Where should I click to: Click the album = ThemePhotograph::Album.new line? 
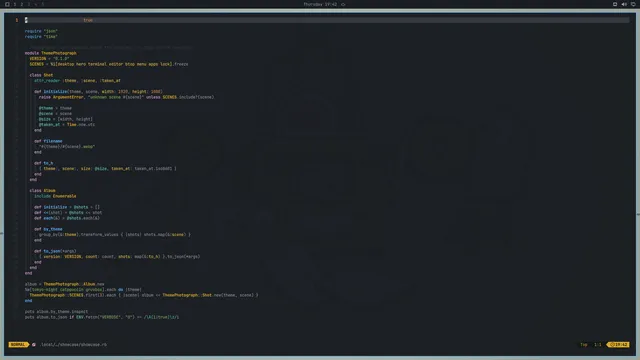tap(64, 284)
